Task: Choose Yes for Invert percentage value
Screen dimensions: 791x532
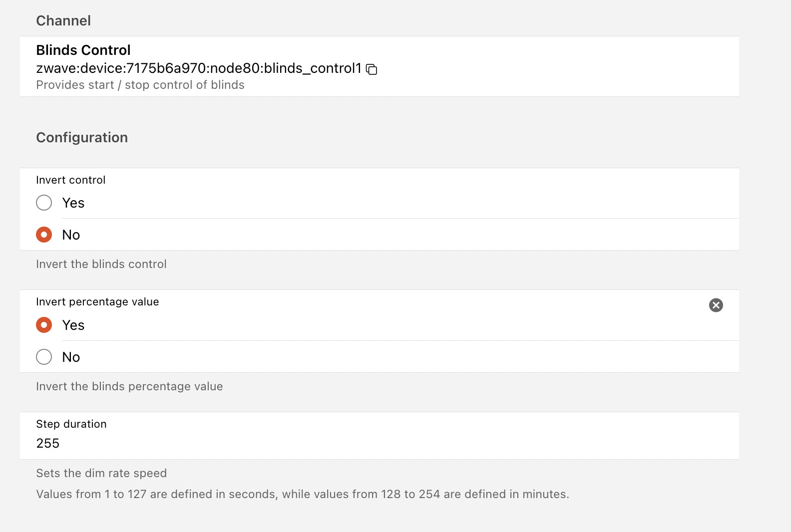Action: coord(44,325)
